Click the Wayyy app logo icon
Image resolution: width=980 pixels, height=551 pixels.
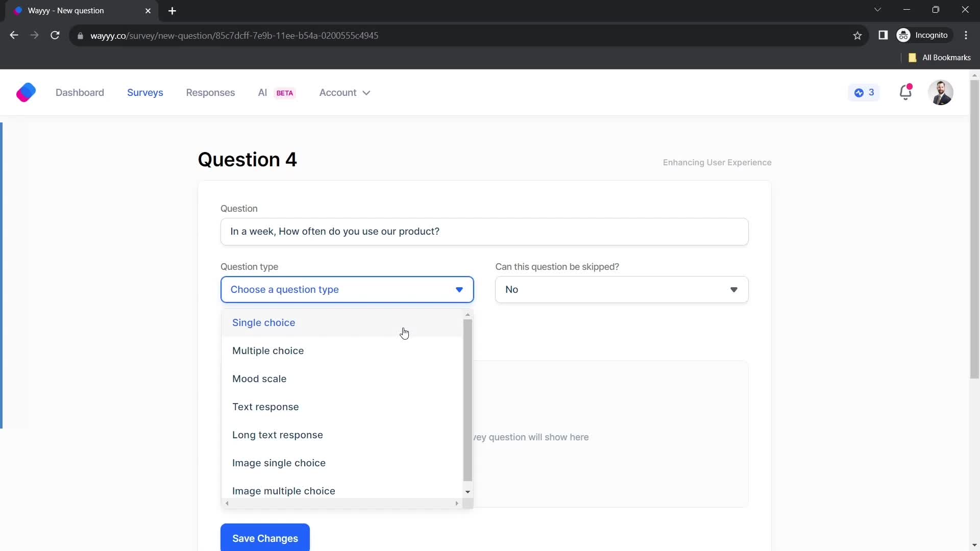(26, 92)
